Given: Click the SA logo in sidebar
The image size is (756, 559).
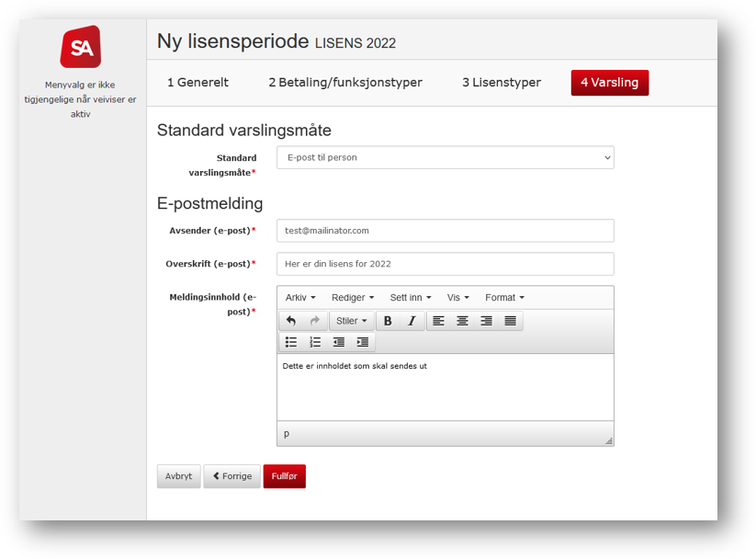Looking at the screenshot, I should point(81,47).
